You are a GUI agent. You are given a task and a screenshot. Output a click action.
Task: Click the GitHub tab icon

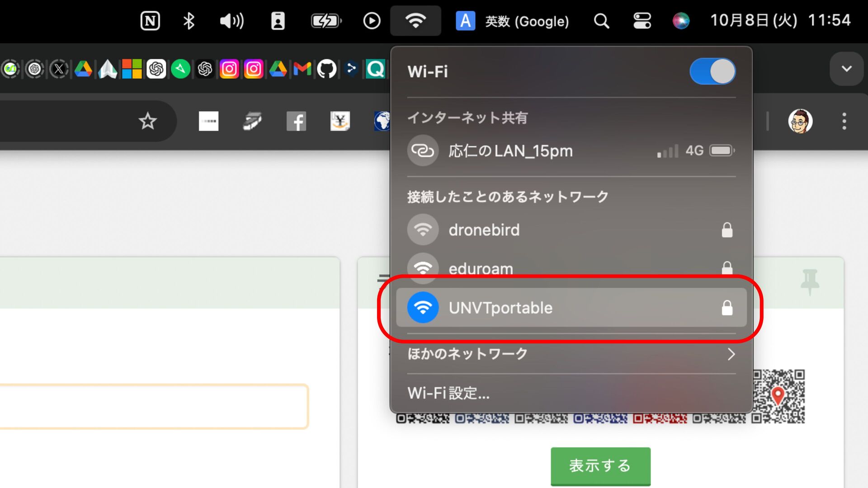coord(326,69)
